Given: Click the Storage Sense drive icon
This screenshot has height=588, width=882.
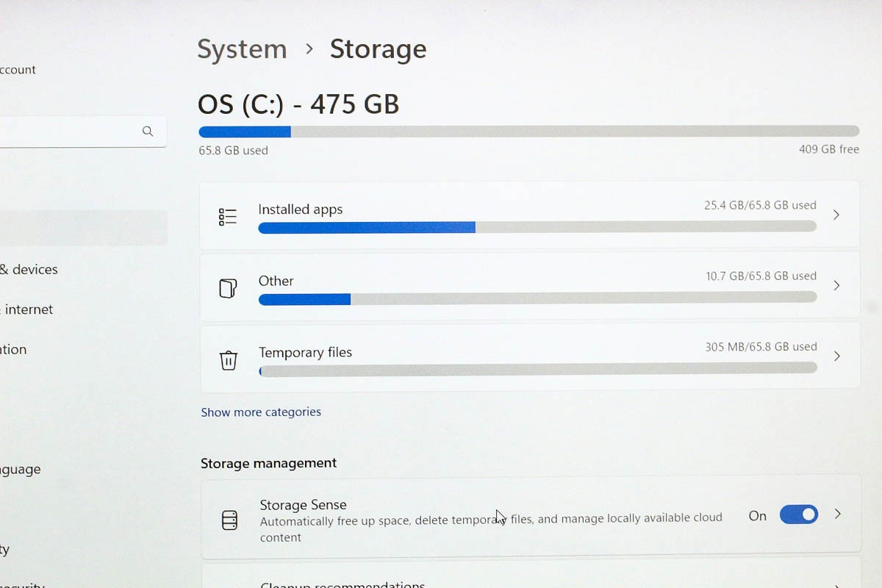Looking at the screenshot, I should (230, 520).
